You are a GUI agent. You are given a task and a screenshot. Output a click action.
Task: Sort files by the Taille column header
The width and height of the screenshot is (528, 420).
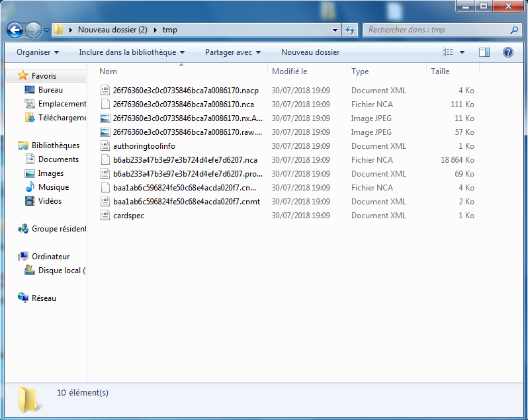(x=440, y=71)
